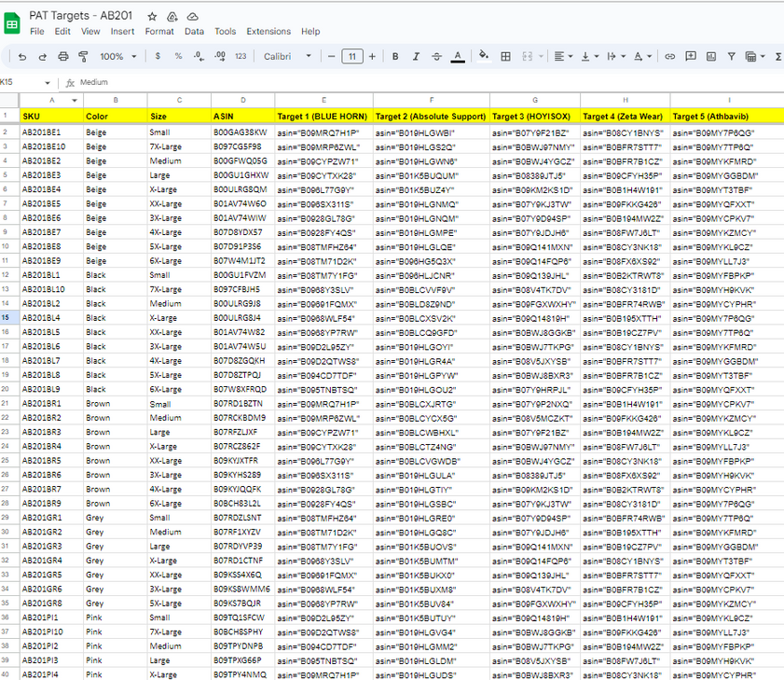
Task: Open the Extensions menu
Action: (268, 31)
